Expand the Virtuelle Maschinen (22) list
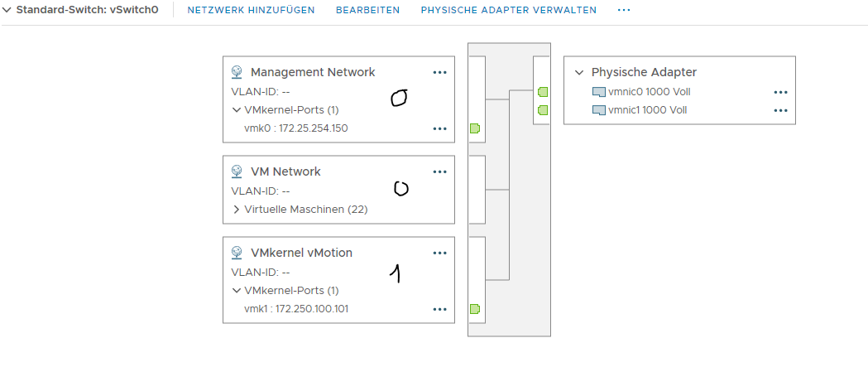The width and height of the screenshot is (868, 367). click(237, 209)
